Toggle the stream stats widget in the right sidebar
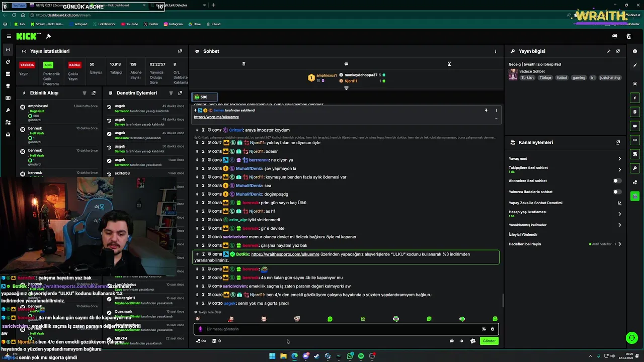This screenshot has width=644, height=362. [x=635, y=140]
